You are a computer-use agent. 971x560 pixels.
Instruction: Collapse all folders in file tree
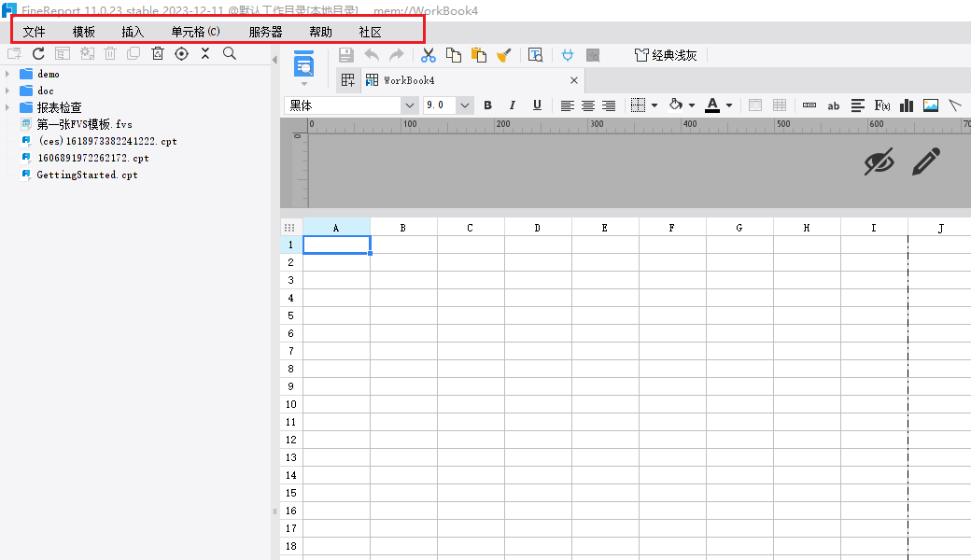205,54
